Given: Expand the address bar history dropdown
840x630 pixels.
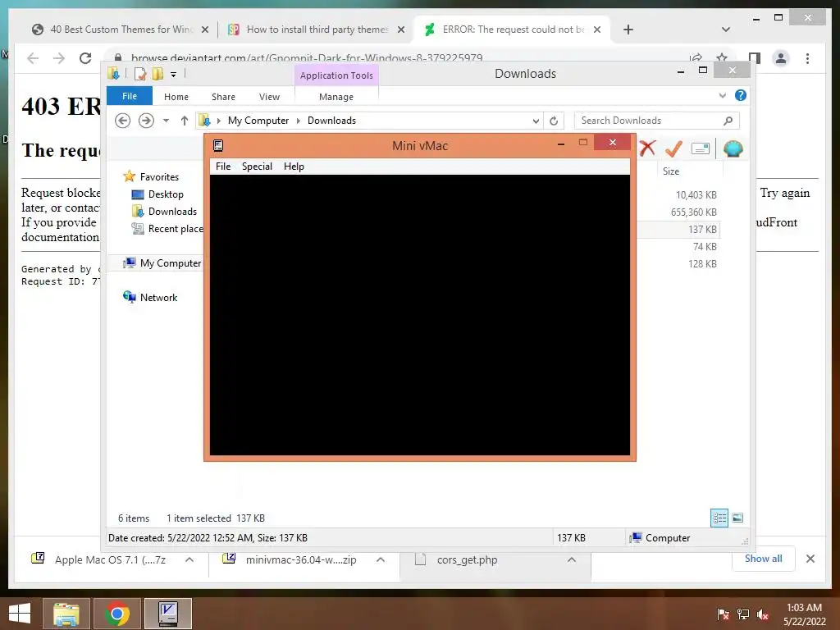Looking at the screenshot, I should click(x=536, y=121).
